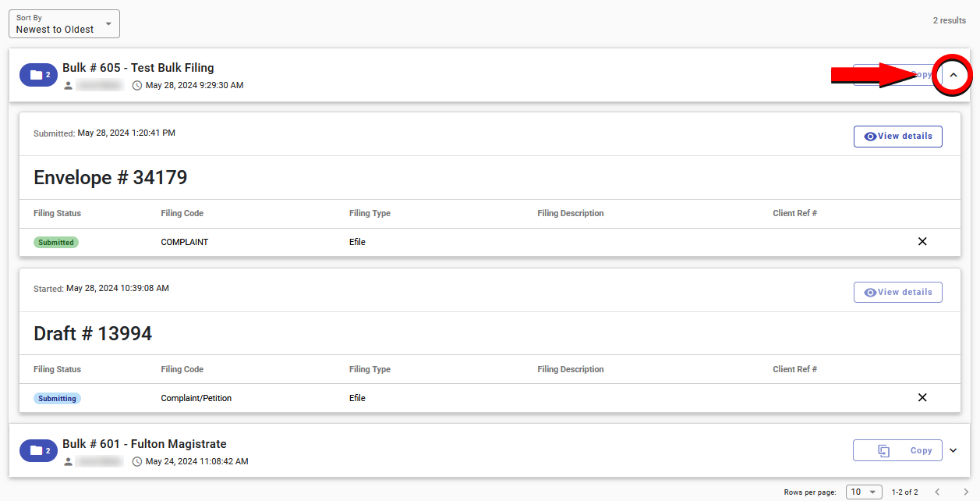
Task: Select the Envelope # 34179 heading
Action: pos(110,178)
